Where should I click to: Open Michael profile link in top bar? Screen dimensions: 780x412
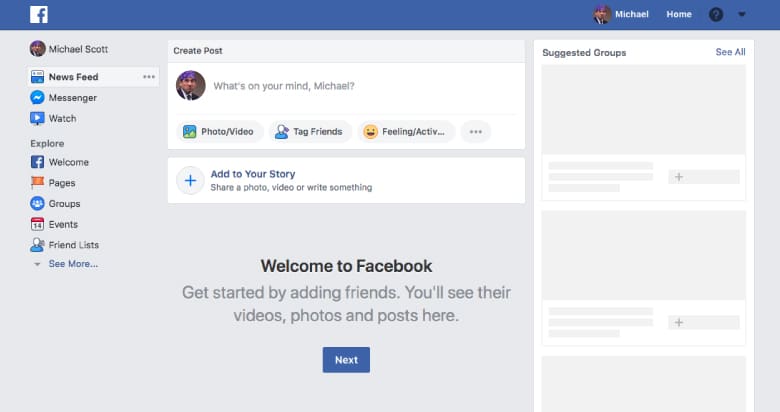[x=631, y=14]
